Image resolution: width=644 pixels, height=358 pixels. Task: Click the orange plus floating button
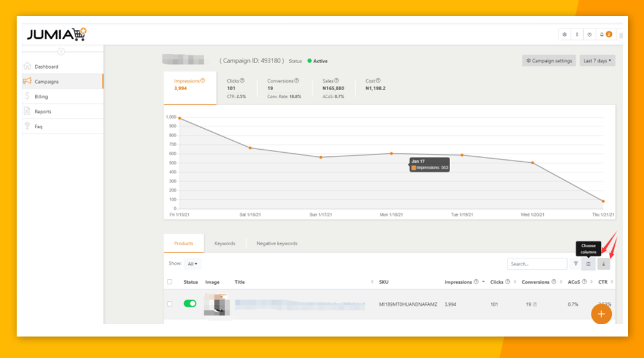pyautogui.click(x=601, y=314)
